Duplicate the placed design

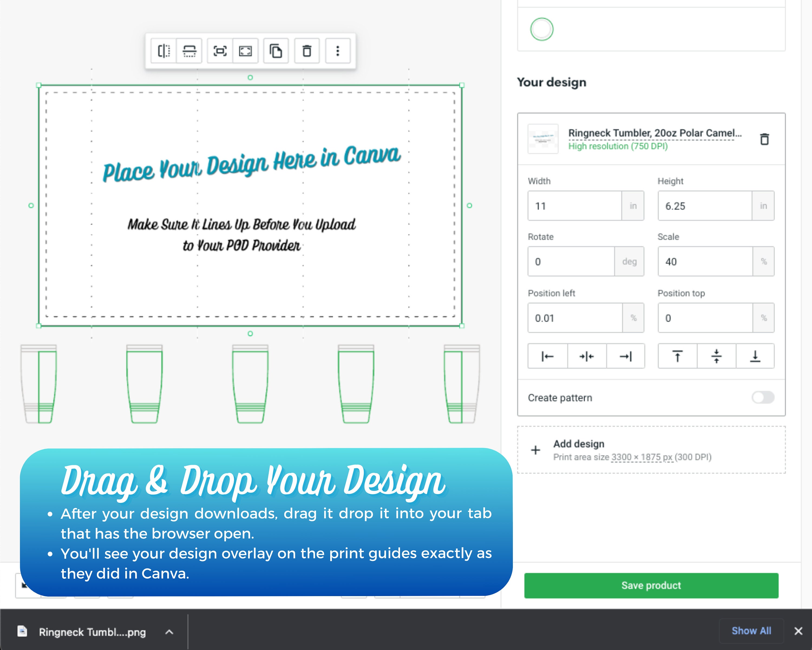[x=276, y=51]
